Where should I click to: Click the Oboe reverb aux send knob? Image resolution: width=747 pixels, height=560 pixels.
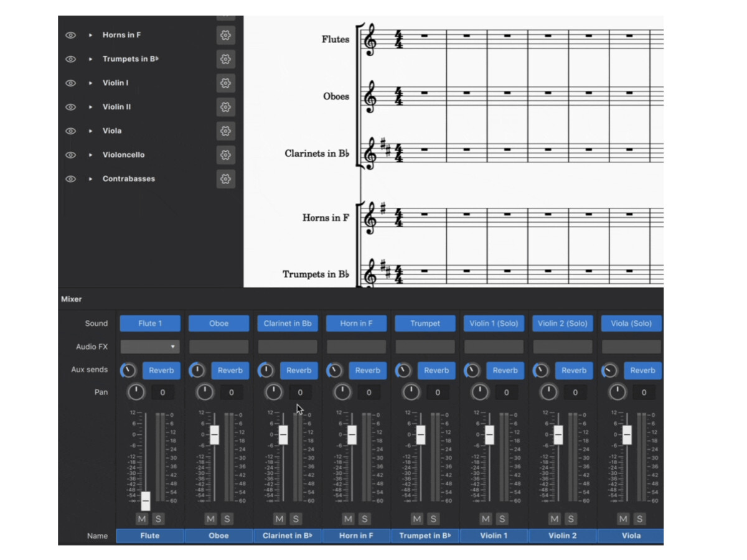point(197,371)
